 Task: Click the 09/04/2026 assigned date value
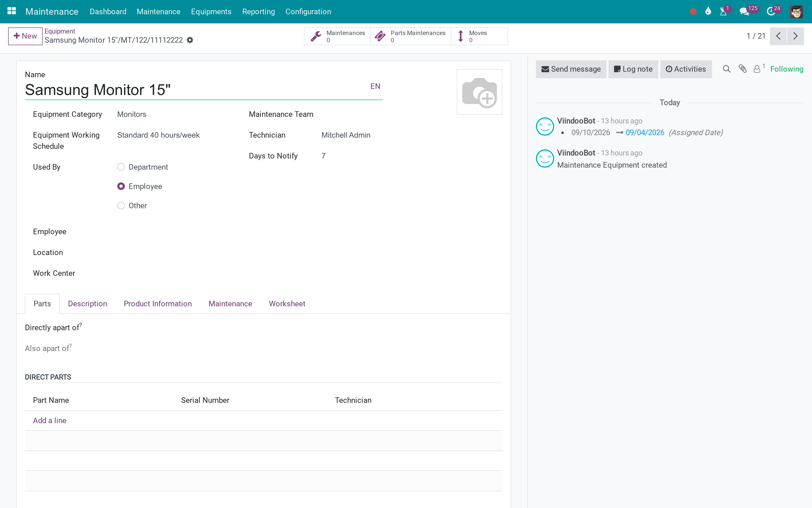click(645, 133)
